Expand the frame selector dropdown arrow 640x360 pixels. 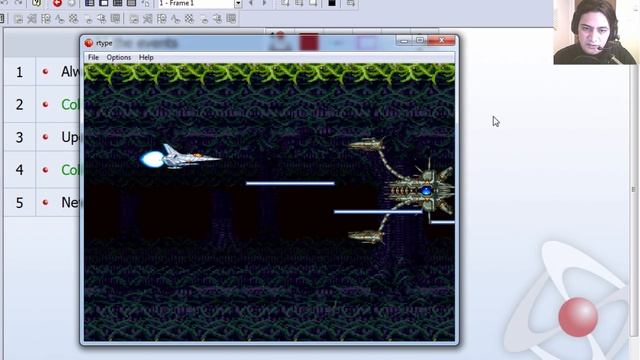[238, 4]
